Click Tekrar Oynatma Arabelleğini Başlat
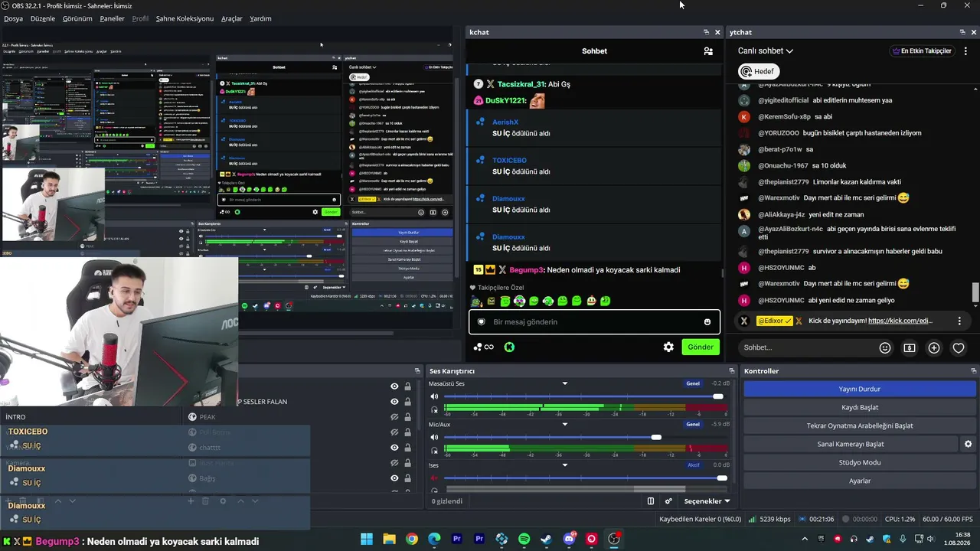 (x=859, y=425)
